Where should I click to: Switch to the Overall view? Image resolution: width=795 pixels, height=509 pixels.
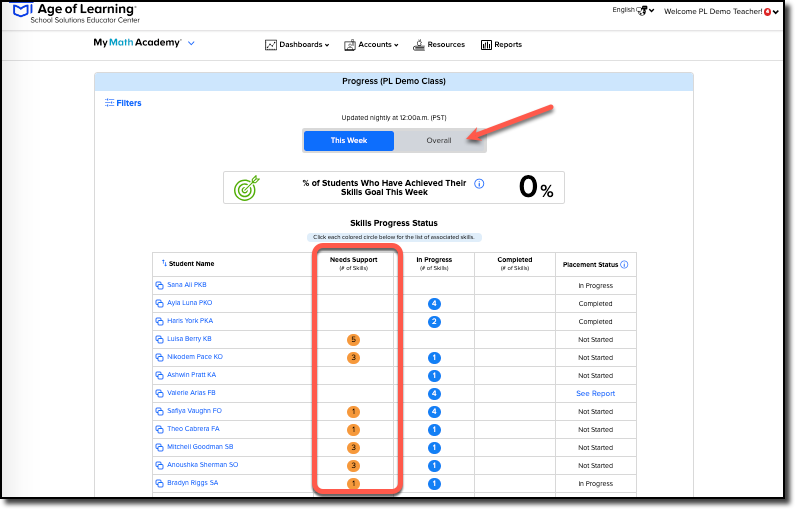coord(439,140)
